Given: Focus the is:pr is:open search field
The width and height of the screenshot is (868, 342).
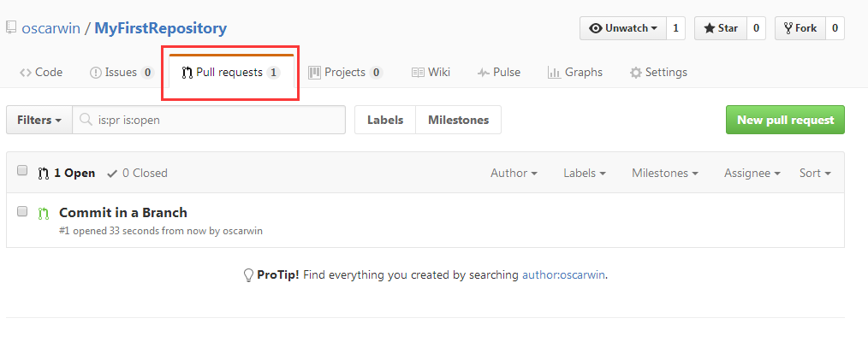Looking at the screenshot, I should point(209,120).
